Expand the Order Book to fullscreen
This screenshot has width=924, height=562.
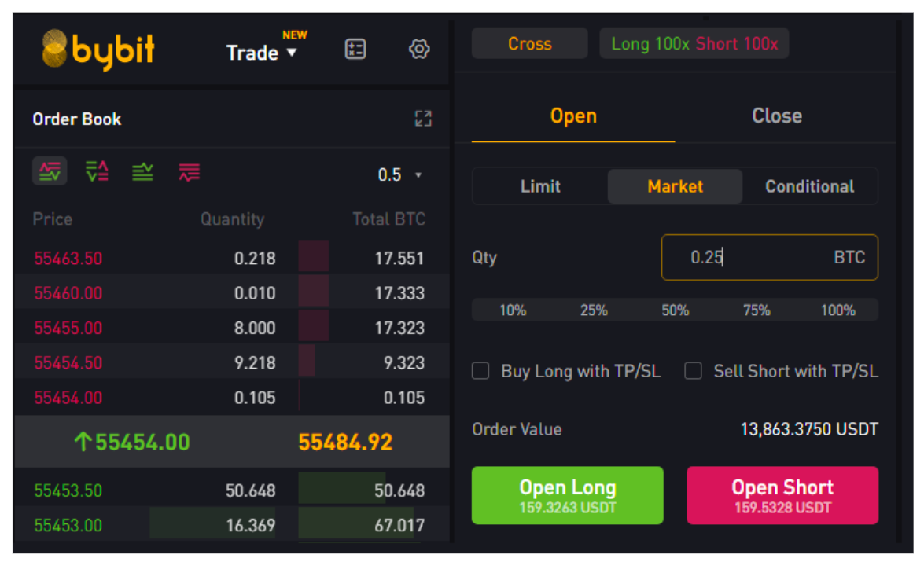(423, 119)
